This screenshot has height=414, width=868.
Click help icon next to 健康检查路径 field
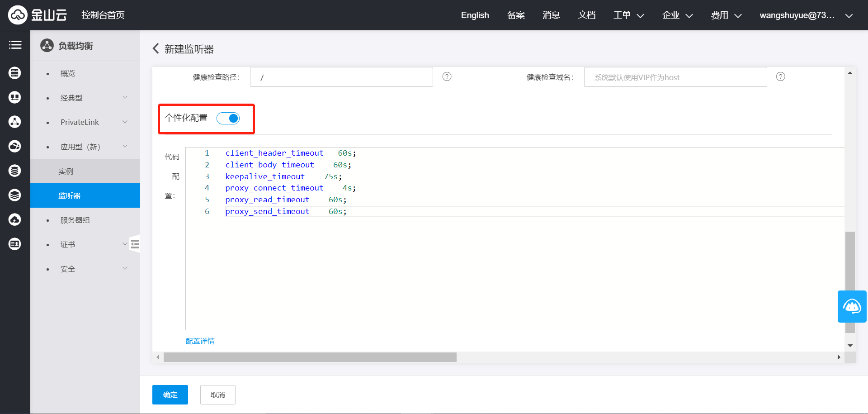(x=447, y=76)
